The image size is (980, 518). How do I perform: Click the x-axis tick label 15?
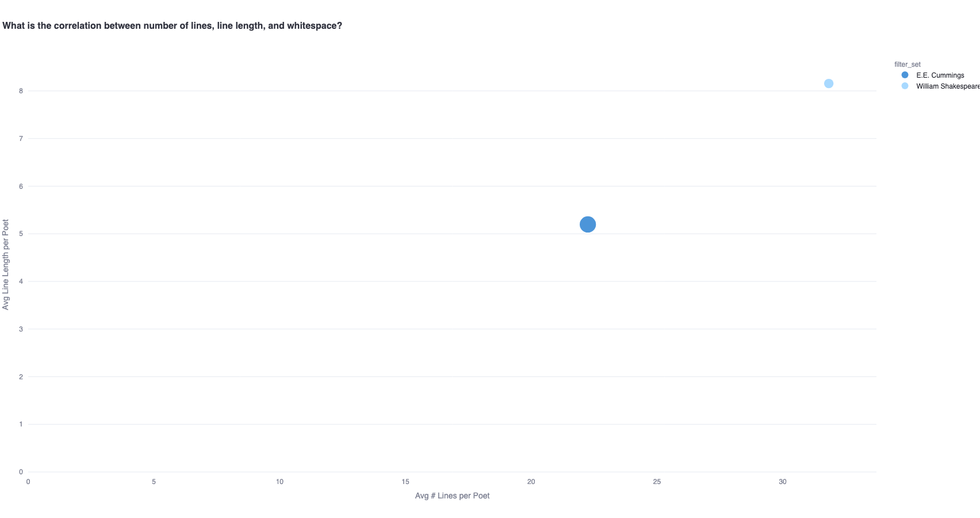pyautogui.click(x=405, y=482)
